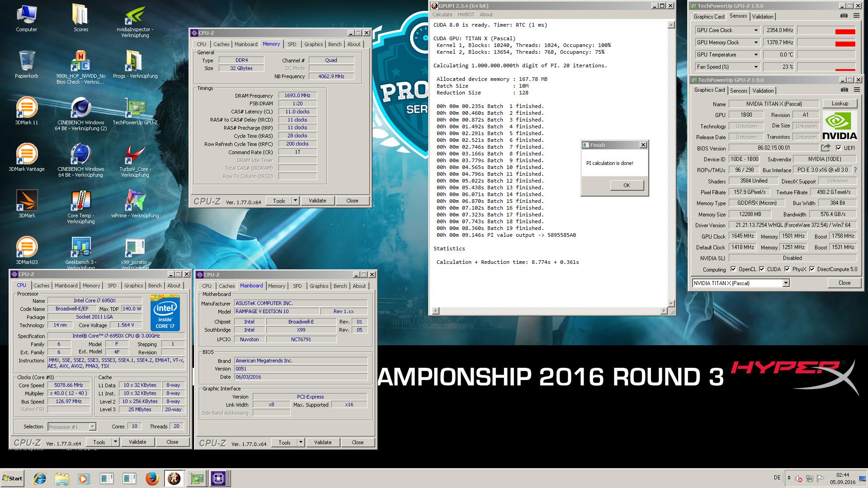The image size is (868, 488).
Task: Open the GPU-Z hamburger menu in the Graphics Card window
Action: [856, 89]
